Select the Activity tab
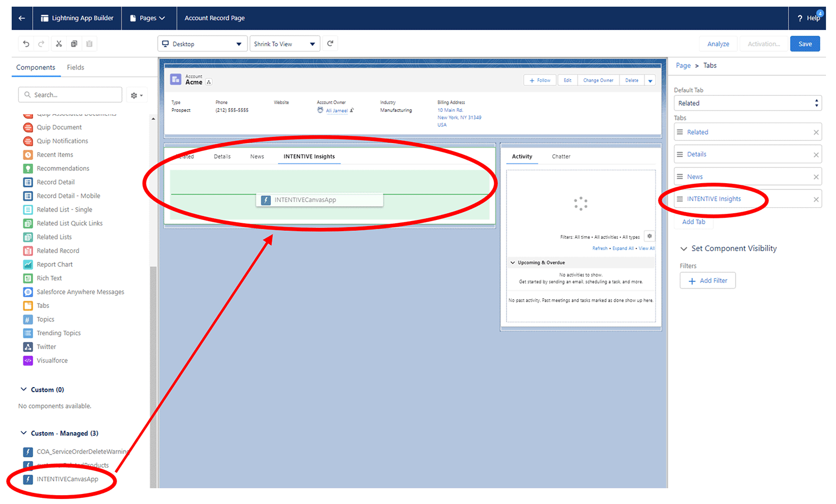 click(x=522, y=156)
